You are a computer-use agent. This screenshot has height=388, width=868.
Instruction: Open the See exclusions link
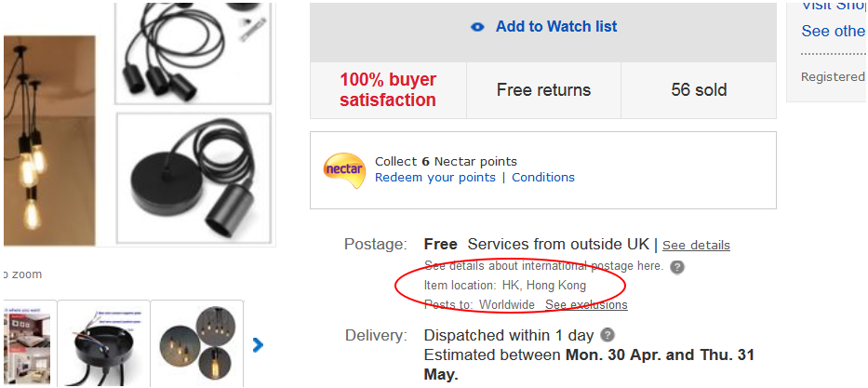[x=586, y=305]
